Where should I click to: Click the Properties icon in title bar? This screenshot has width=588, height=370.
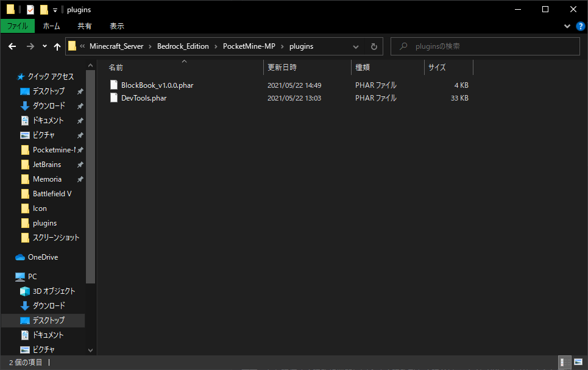coord(30,9)
